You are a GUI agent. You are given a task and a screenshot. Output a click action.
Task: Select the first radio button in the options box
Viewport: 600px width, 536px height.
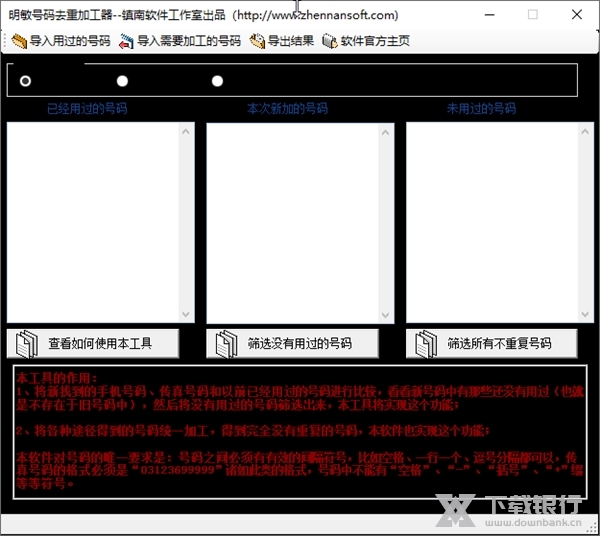(26, 81)
